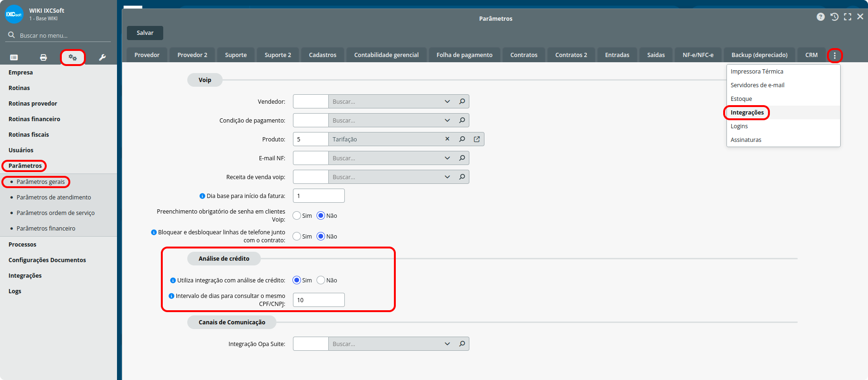Show info for Utiliza integração análise crédito

pyautogui.click(x=173, y=281)
